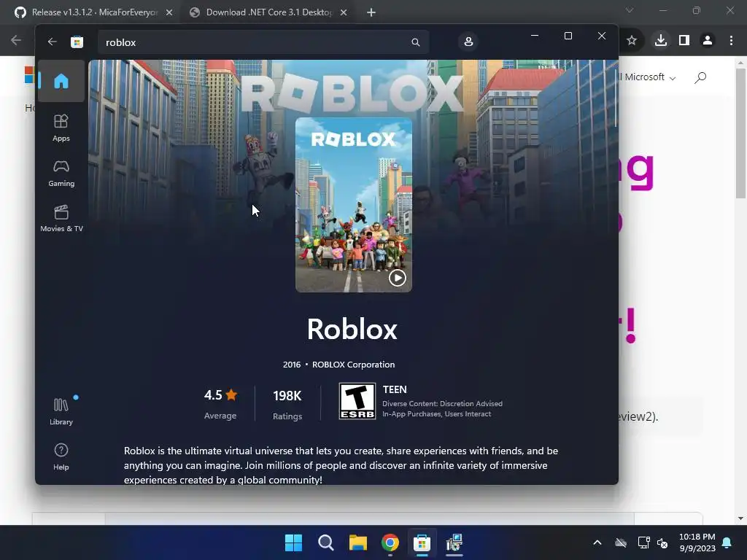Click the Chrome page vertical scrollbar
This screenshot has height=560, width=747.
point(740,133)
